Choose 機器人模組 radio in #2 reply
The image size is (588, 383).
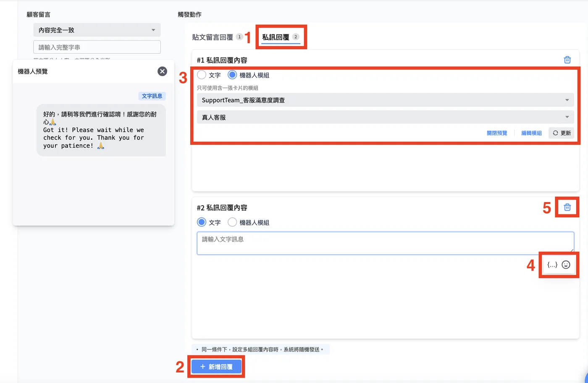232,222
